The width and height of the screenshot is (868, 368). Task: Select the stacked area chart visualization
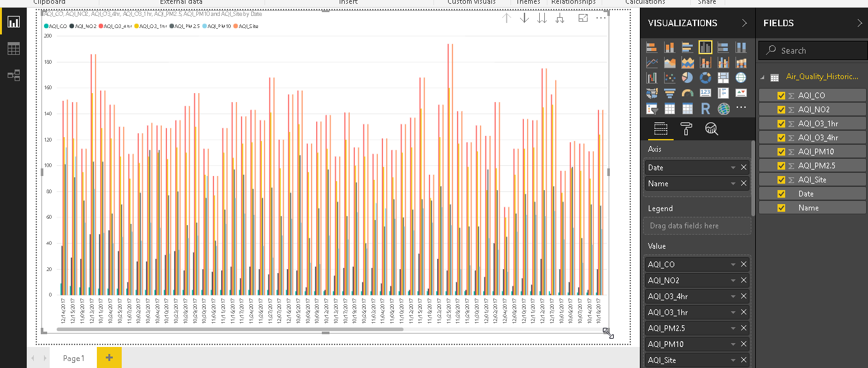[687, 63]
